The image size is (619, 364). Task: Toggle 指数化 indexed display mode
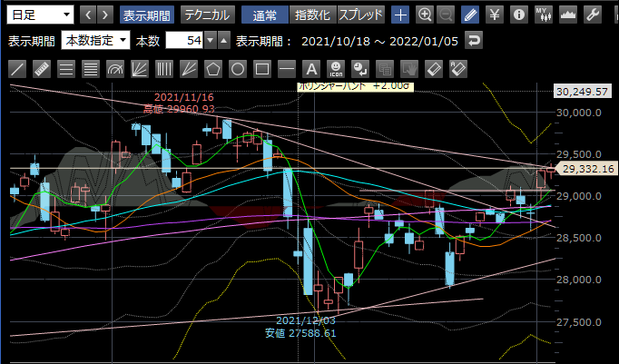pos(312,15)
